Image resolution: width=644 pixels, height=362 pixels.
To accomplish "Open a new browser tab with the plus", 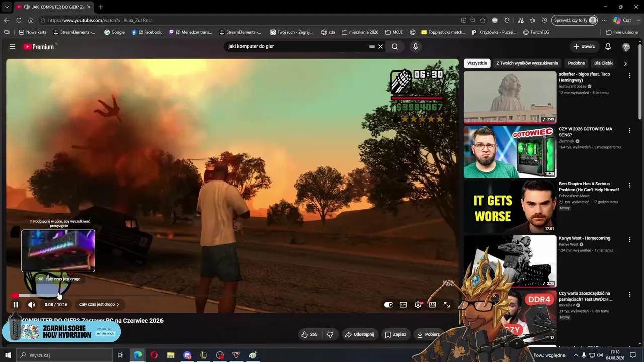I will pyautogui.click(x=101, y=7).
